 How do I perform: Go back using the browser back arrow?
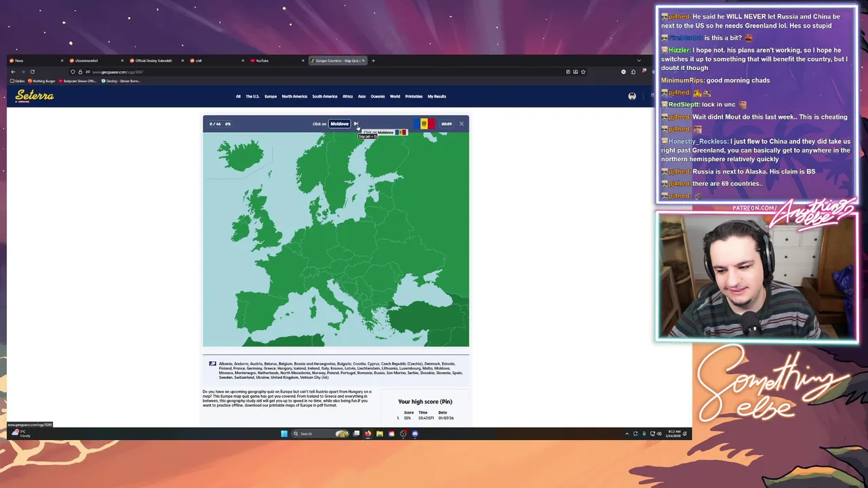coord(13,72)
